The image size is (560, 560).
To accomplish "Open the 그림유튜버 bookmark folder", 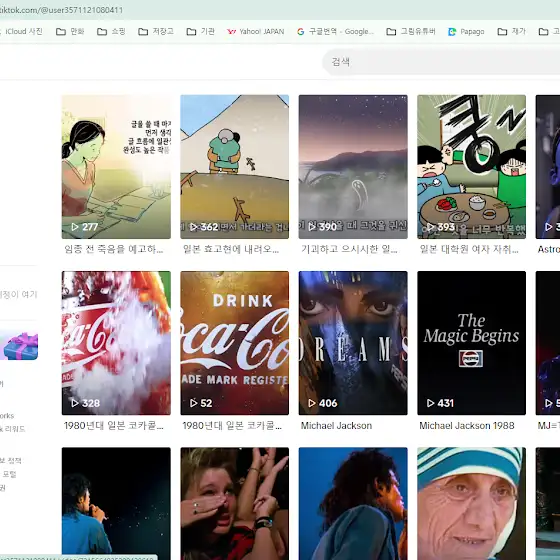I will [x=411, y=31].
